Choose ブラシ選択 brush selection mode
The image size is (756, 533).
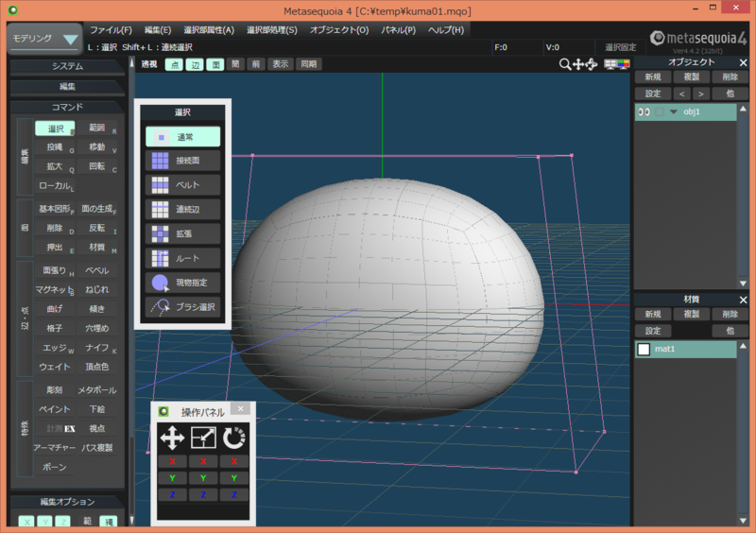182,307
